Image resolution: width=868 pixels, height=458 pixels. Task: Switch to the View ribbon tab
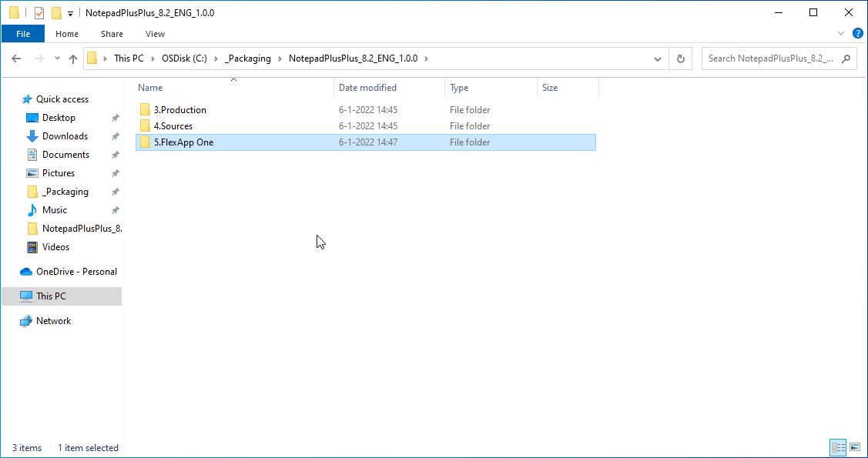click(x=155, y=34)
